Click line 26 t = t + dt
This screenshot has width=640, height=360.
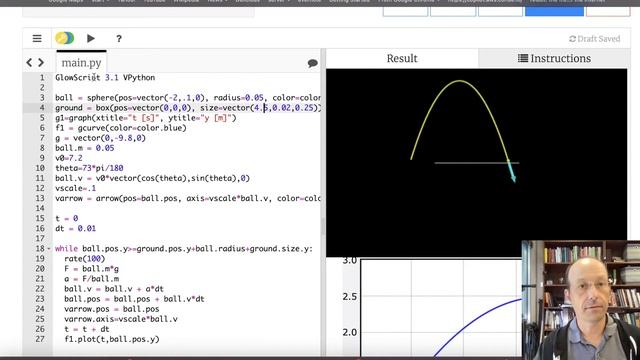point(87,329)
